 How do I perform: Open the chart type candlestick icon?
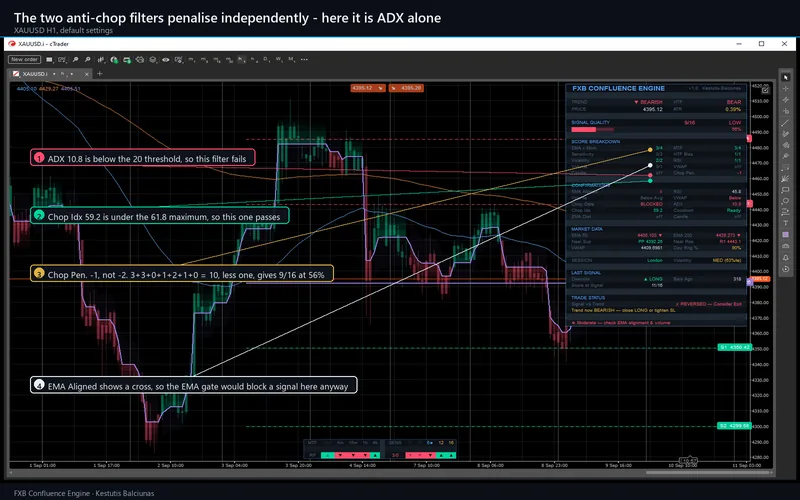click(101, 60)
